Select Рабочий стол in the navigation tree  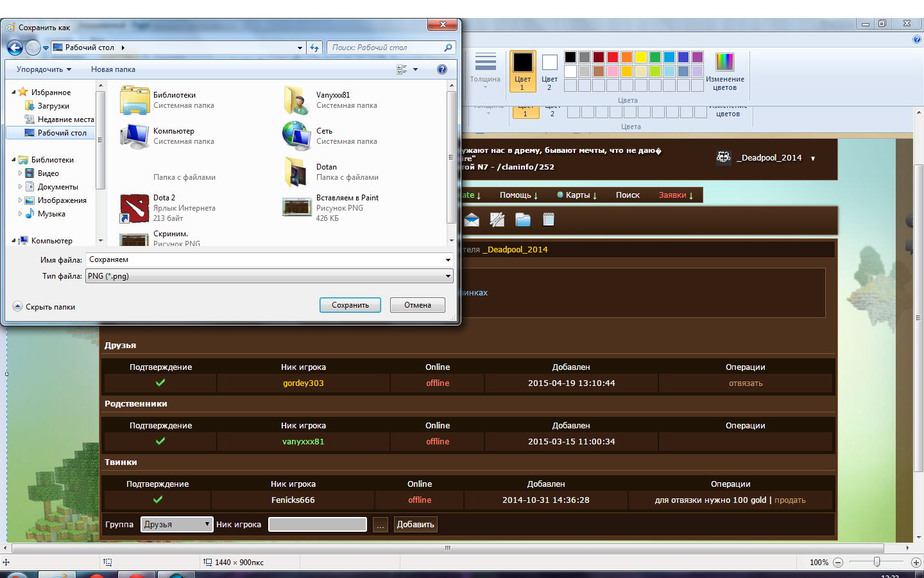(x=62, y=133)
